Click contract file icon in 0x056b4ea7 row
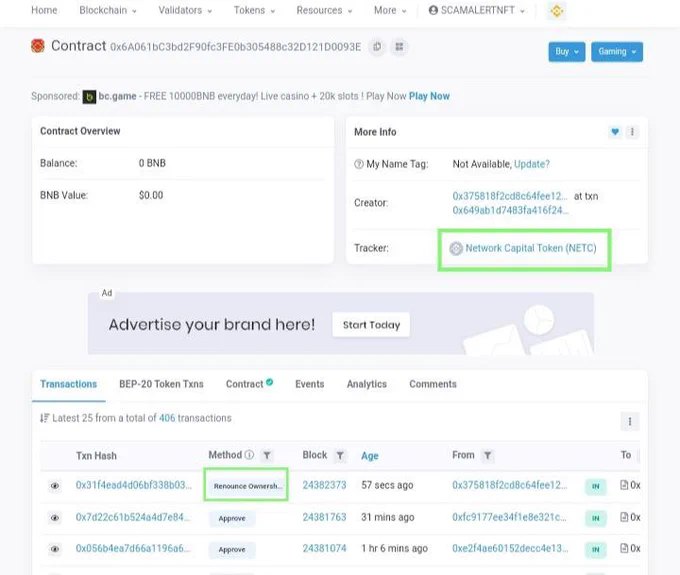Screen dimensions: 680x575 pos(624,548)
